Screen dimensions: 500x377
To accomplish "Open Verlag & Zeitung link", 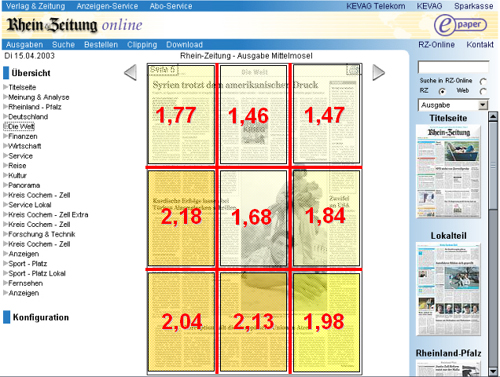I will click(35, 6).
